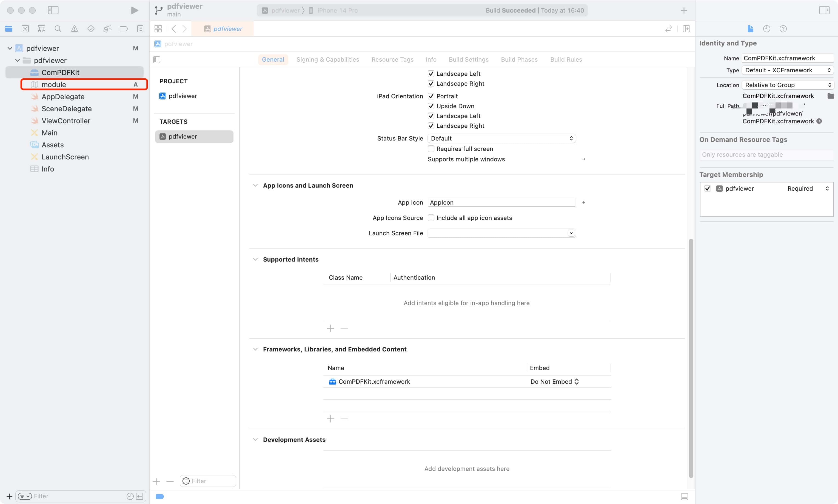Uncheck iPhone Landscape Right orientation
The width and height of the screenshot is (838, 504).
click(431, 84)
